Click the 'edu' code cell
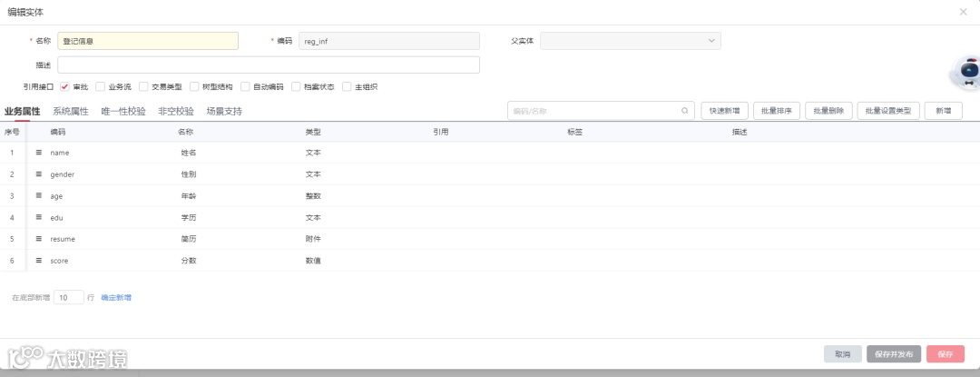The height and width of the screenshot is (377, 980). [x=57, y=218]
